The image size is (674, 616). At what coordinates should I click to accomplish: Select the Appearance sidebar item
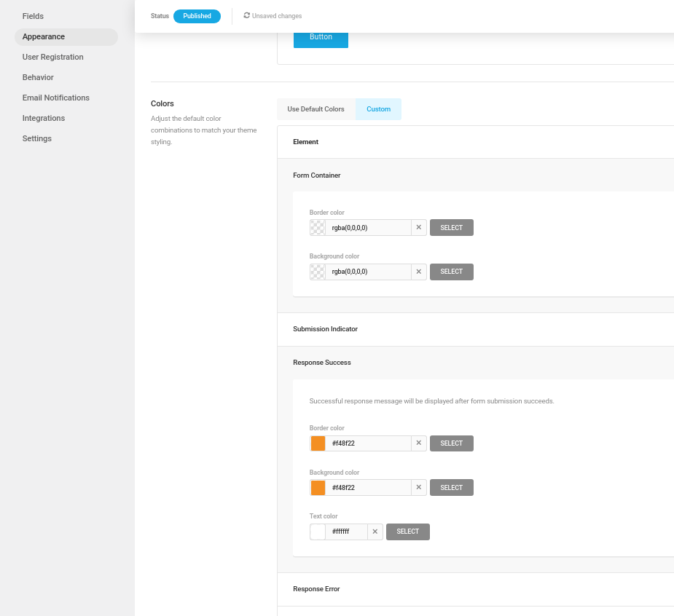coord(66,37)
